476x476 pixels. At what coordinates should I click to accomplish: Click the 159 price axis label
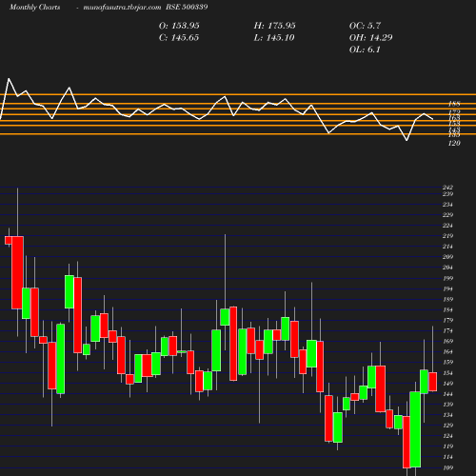pyautogui.click(x=447, y=362)
